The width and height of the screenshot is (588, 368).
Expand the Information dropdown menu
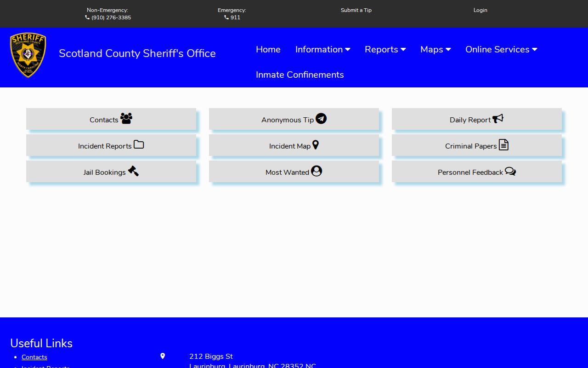pos(323,49)
